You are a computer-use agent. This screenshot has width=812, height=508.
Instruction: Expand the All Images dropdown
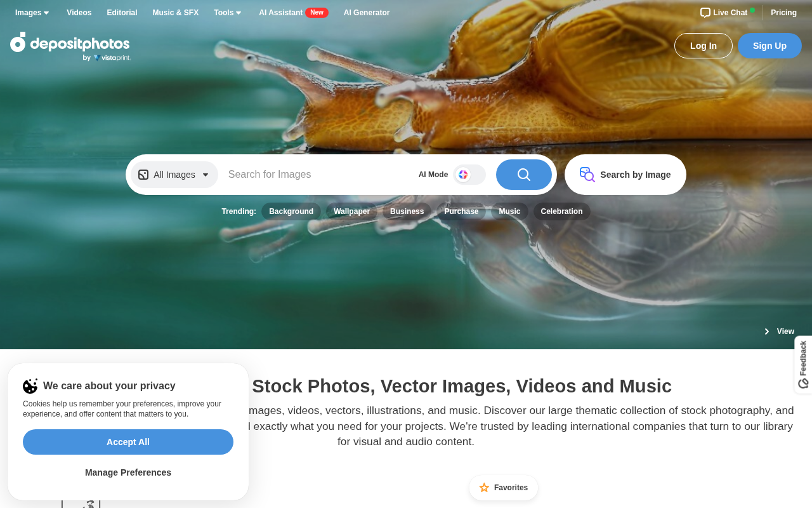174,175
